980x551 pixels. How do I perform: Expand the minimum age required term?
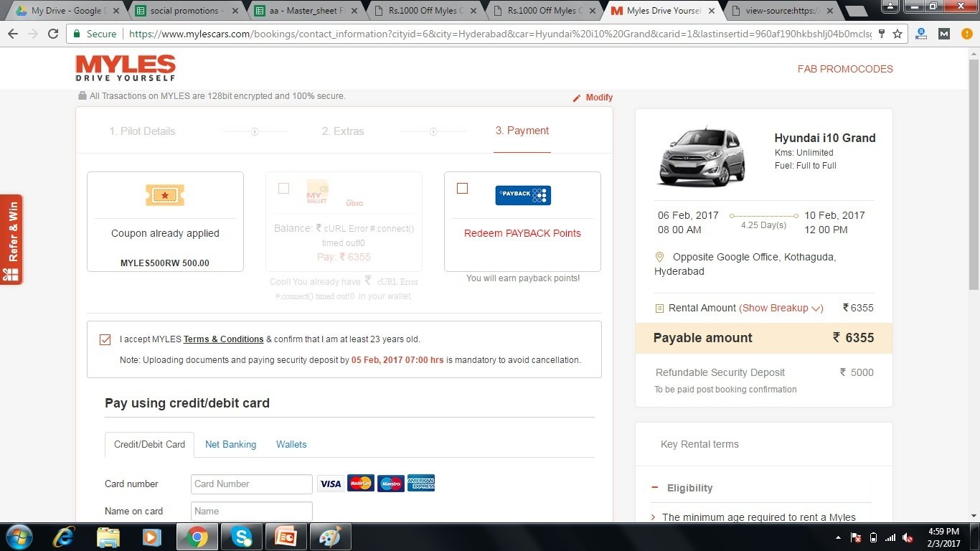tap(654, 517)
